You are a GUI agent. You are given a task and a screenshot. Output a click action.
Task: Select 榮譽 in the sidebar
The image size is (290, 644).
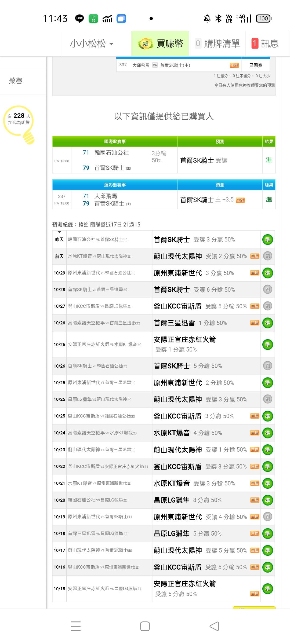[16, 81]
